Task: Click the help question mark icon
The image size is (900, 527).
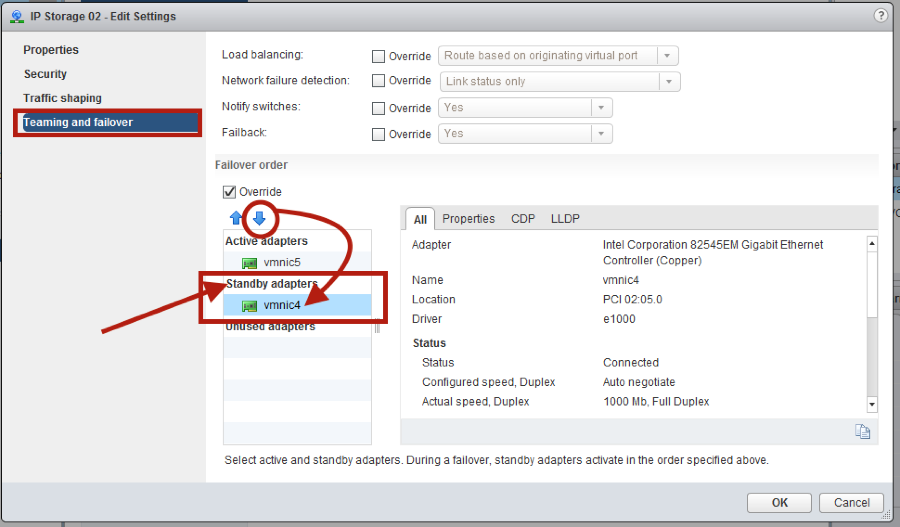Action: pos(881,16)
